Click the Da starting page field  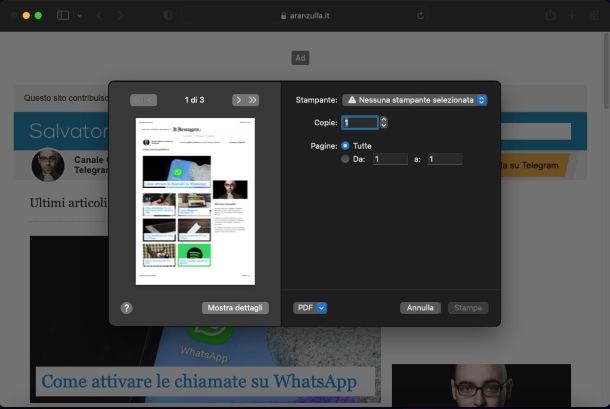[x=390, y=159]
